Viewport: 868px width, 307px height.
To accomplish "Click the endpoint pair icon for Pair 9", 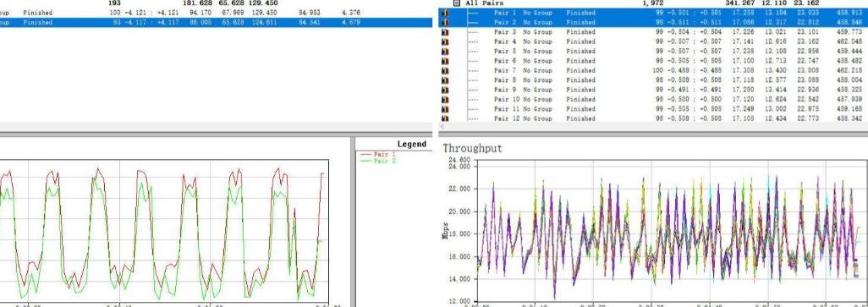I will pyautogui.click(x=444, y=90).
